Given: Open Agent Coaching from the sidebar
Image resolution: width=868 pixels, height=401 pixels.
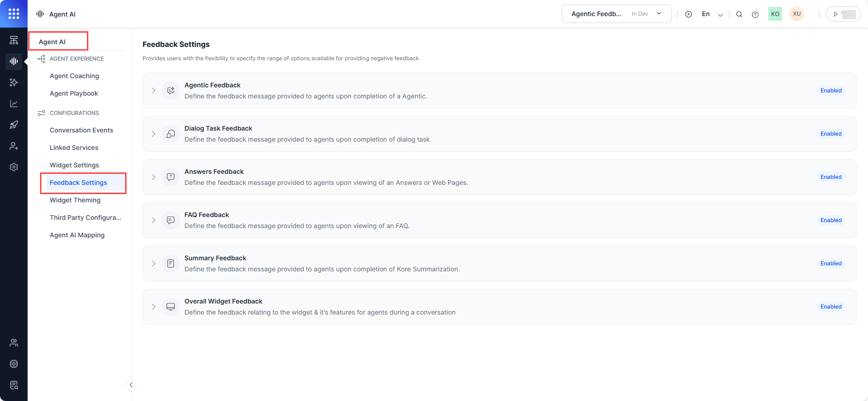Looking at the screenshot, I should 74,76.
